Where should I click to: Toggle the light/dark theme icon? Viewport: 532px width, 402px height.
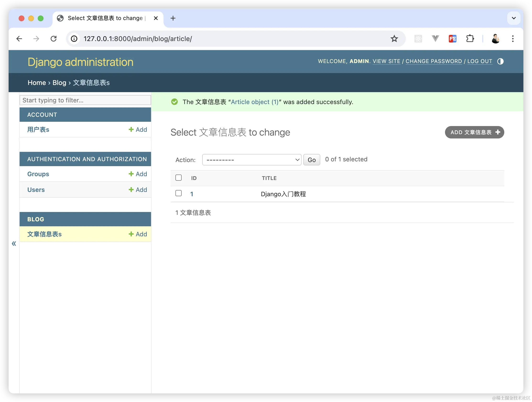(x=500, y=61)
